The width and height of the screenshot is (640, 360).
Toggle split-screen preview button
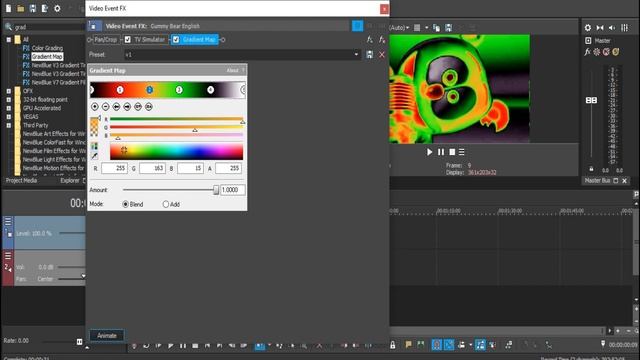[357, 26]
